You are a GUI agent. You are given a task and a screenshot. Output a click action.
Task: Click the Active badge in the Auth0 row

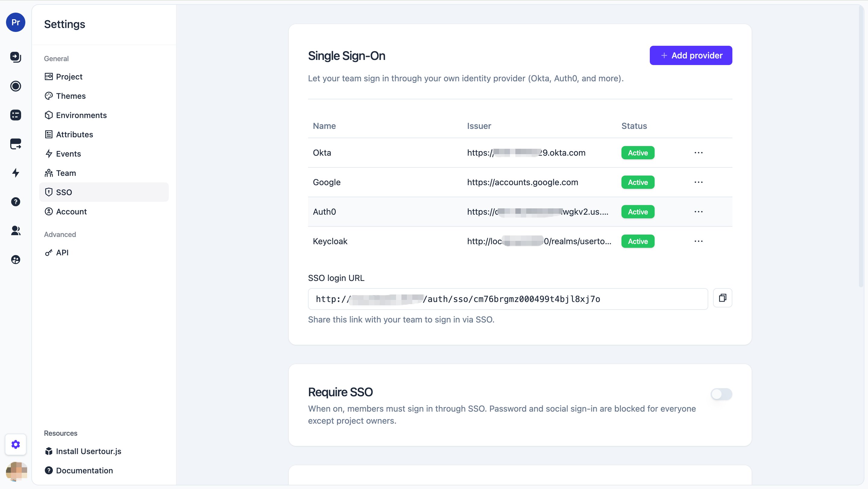pos(638,212)
